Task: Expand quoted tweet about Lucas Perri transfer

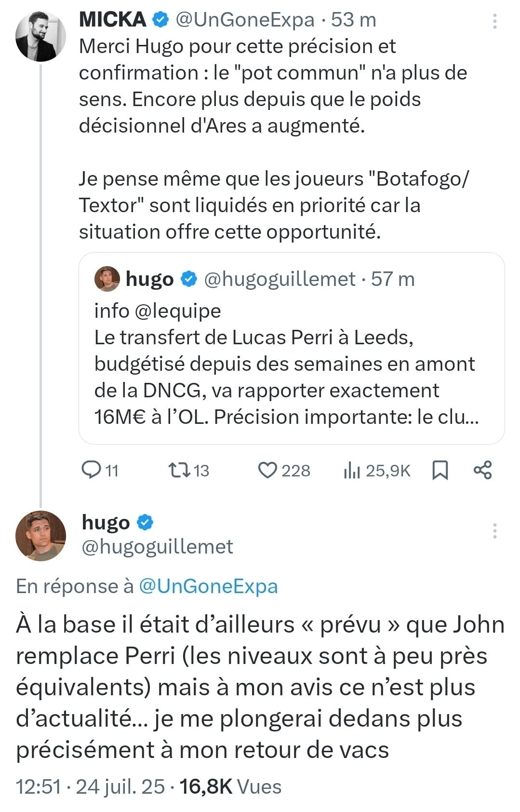Action: [292, 348]
